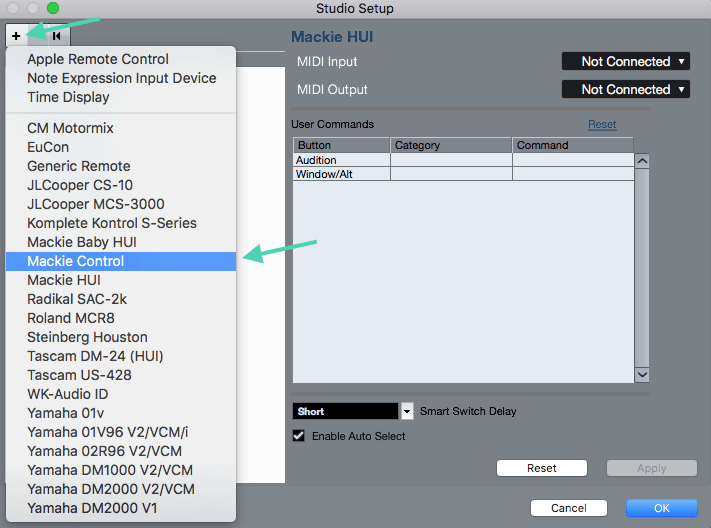Select Roland MCR8 entry
Viewport: 711px width, 528px height.
[121, 318]
